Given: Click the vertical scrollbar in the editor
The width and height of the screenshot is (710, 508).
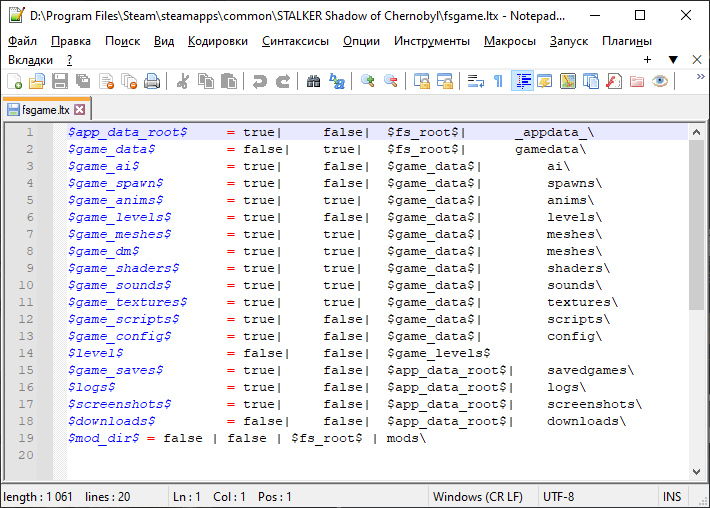Looking at the screenshot, I should [x=697, y=300].
